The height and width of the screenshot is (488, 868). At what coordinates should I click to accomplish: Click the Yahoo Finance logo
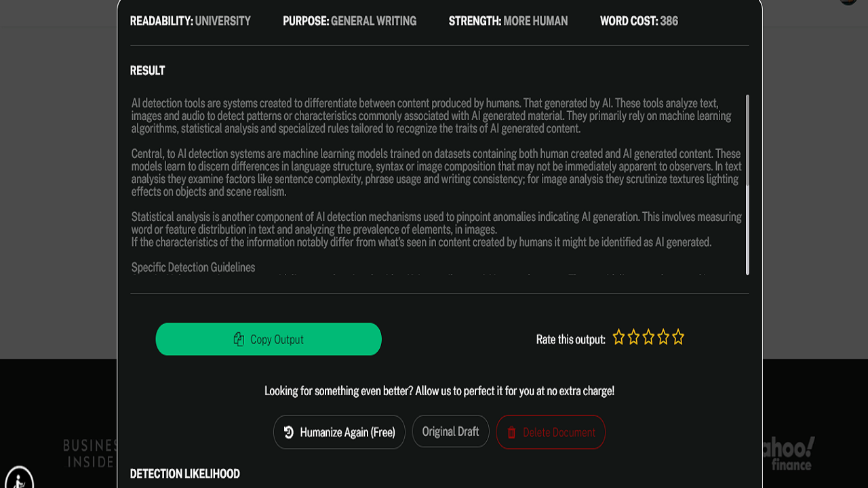tap(787, 453)
